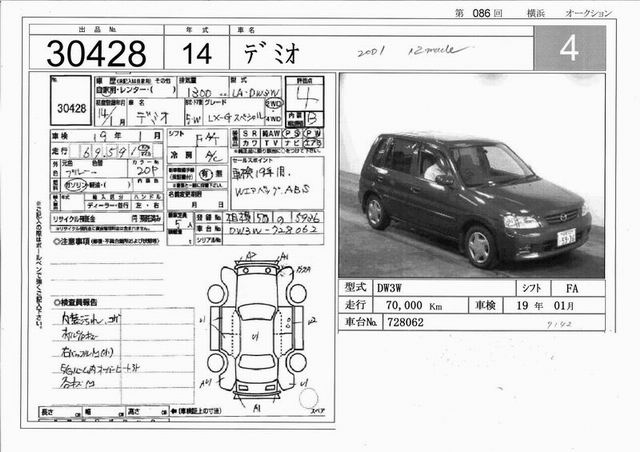Click the handwritten 2001 note

coord(371,52)
